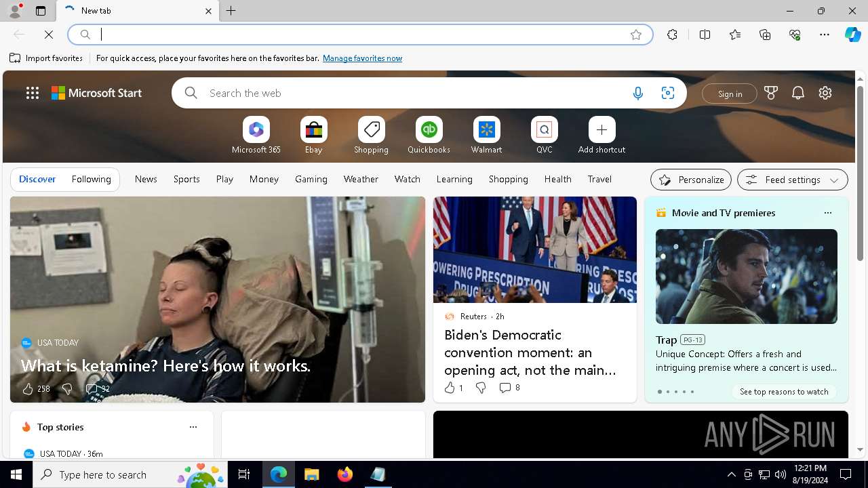
Task: Switch to the Following tab
Action: (x=91, y=180)
